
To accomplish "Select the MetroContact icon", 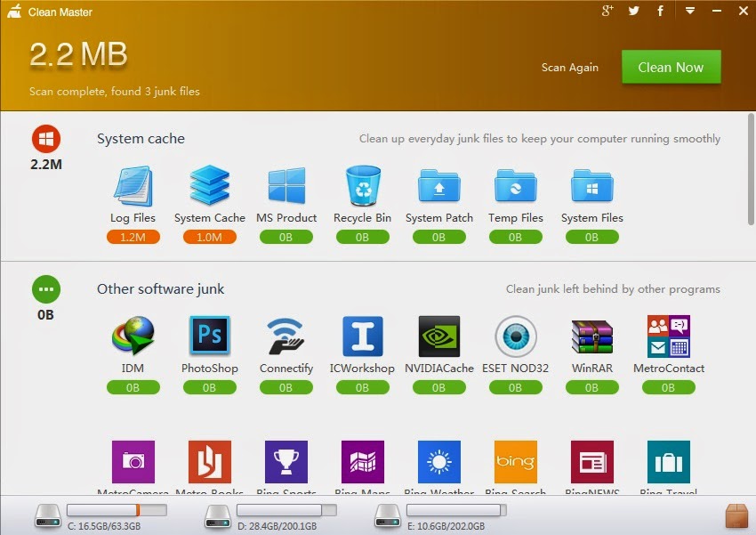I will click(669, 336).
